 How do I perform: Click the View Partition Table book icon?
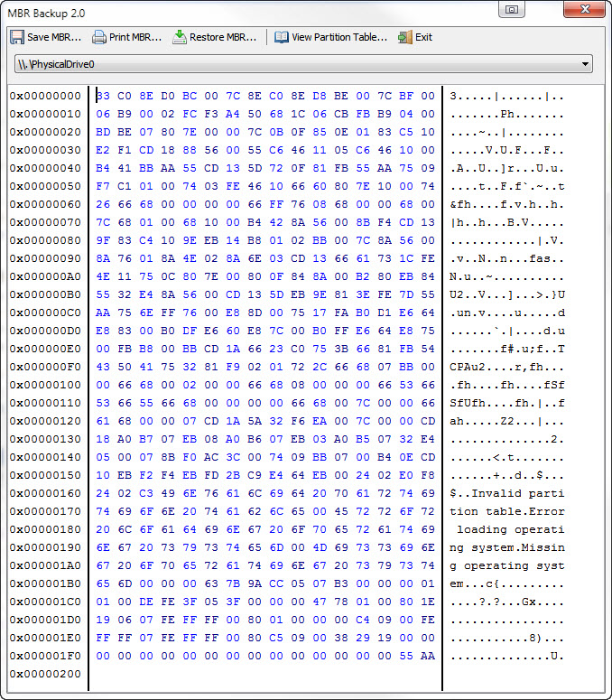click(x=282, y=38)
